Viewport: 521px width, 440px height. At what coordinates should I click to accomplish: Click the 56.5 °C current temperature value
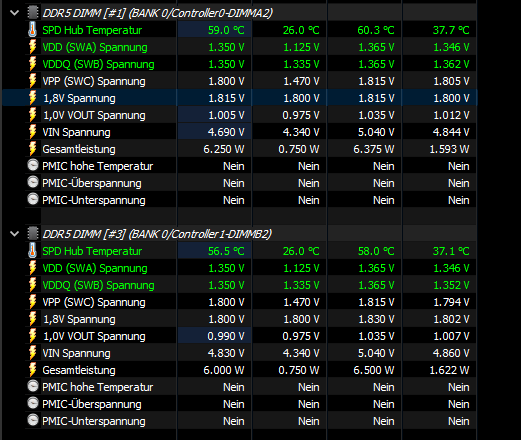[x=226, y=251]
